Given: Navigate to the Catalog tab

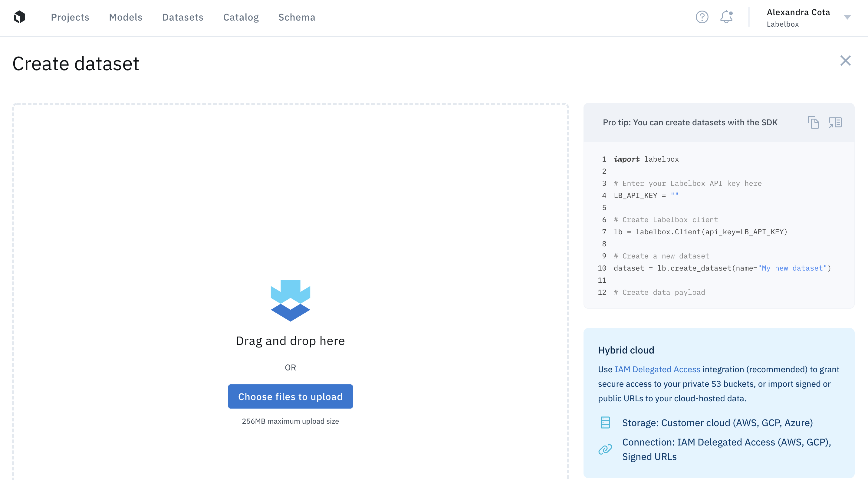Looking at the screenshot, I should [241, 17].
